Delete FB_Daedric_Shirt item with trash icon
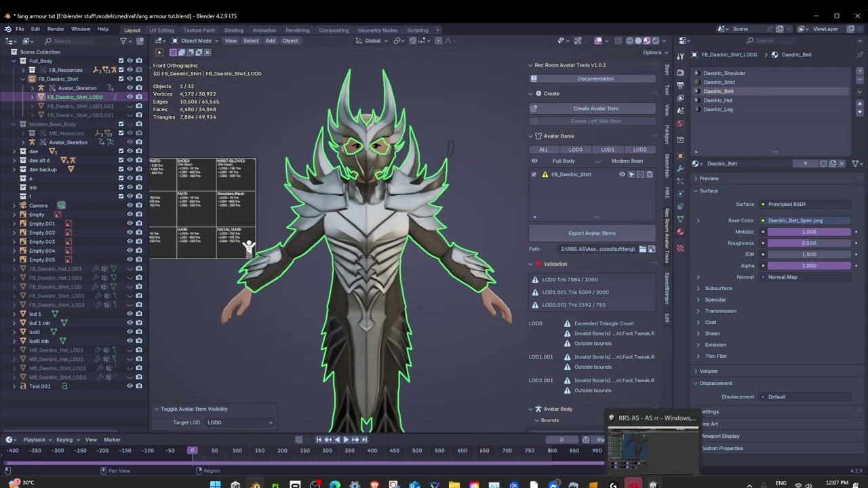 pos(649,174)
